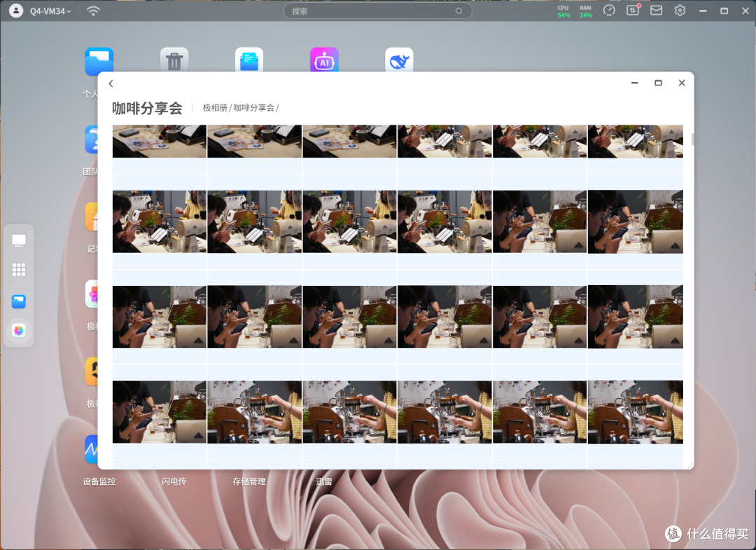Show desktop from dock monitor icon

tap(19, 241)
